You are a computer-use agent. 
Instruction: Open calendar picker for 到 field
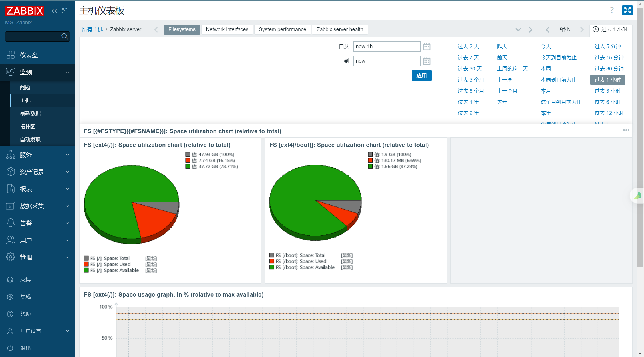pyautogui.click(x=426, y=61)
